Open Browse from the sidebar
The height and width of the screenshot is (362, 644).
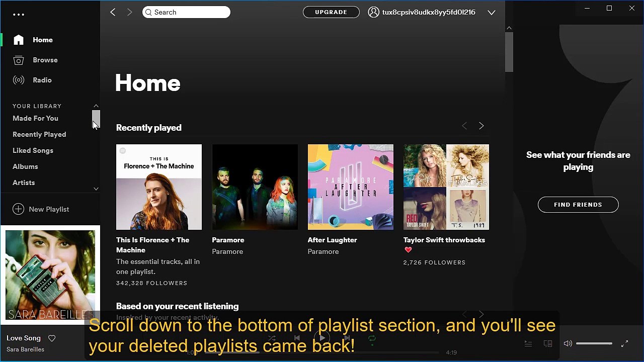click(45, 60)
